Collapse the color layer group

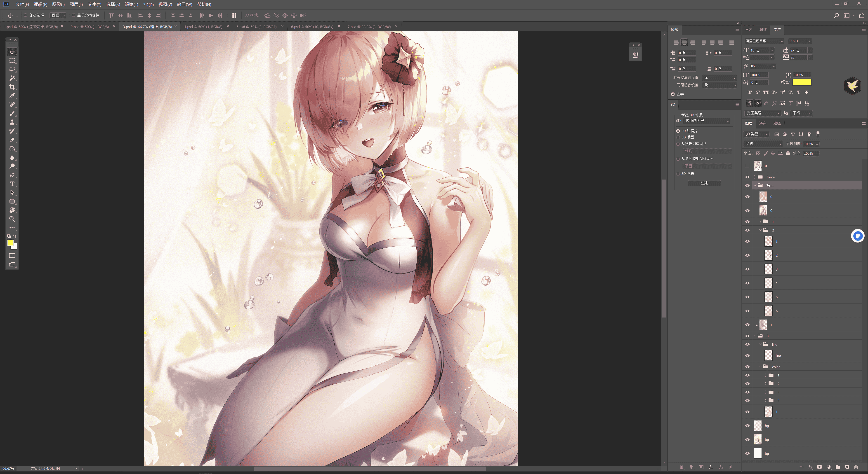[760, 367]
